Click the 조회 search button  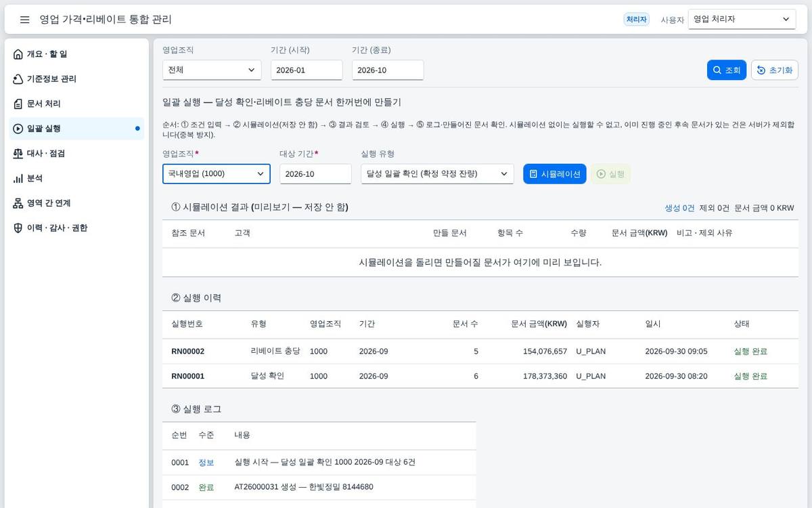(x=727, y=70)
